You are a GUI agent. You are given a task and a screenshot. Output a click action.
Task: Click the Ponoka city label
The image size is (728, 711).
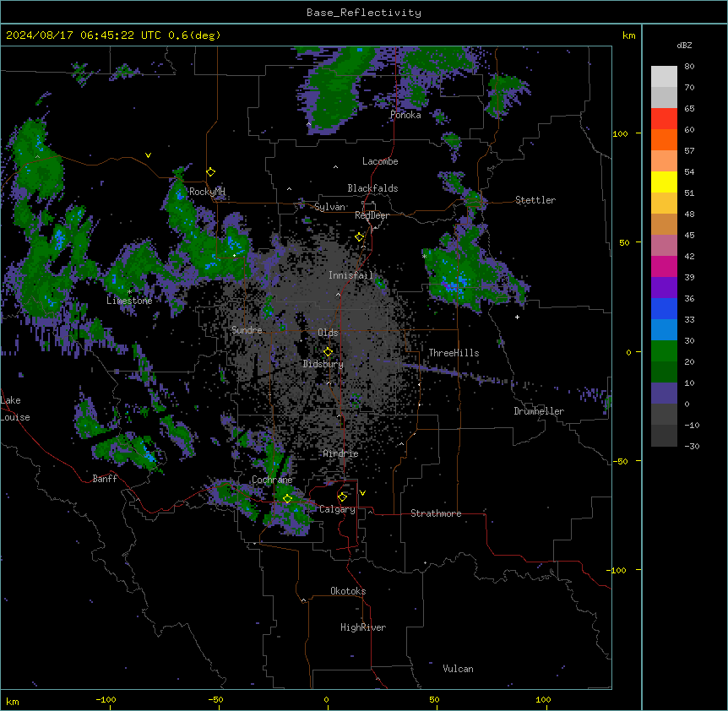coord(405,115)
